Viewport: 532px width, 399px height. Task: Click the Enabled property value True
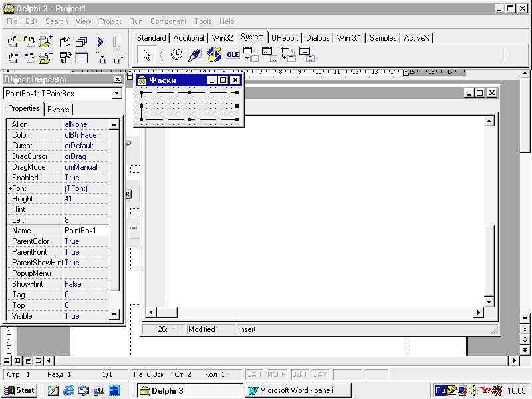click(86, 178)
